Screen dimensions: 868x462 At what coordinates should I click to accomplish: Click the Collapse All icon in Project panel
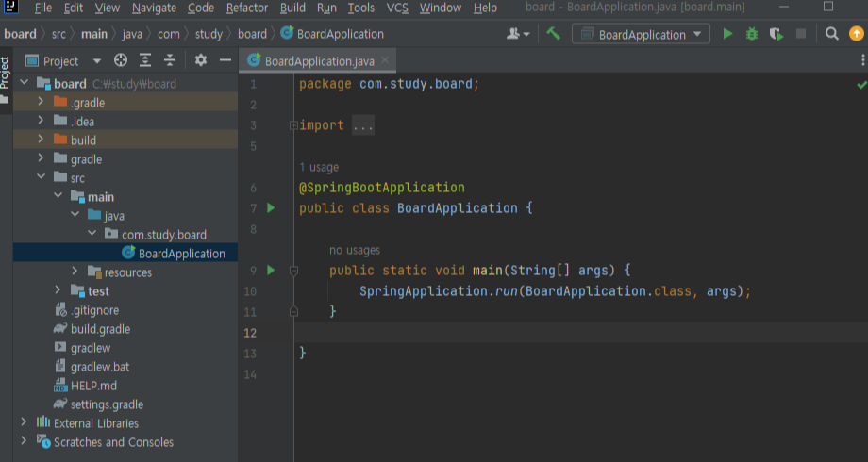tap(170, 60)
